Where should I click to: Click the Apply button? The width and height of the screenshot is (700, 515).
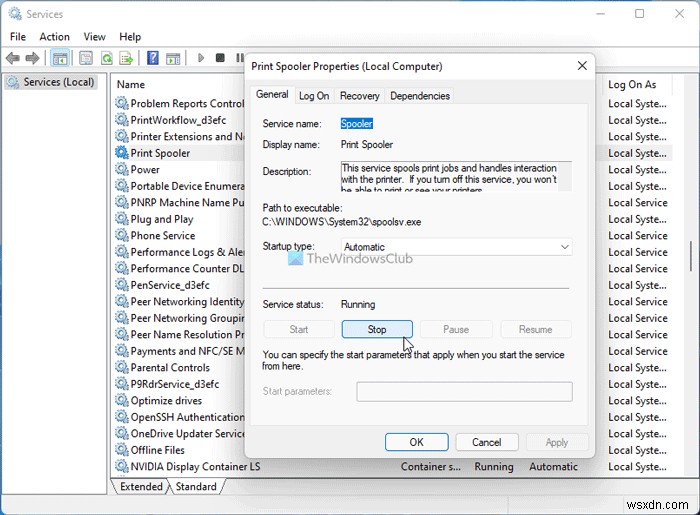click(557, 442)
